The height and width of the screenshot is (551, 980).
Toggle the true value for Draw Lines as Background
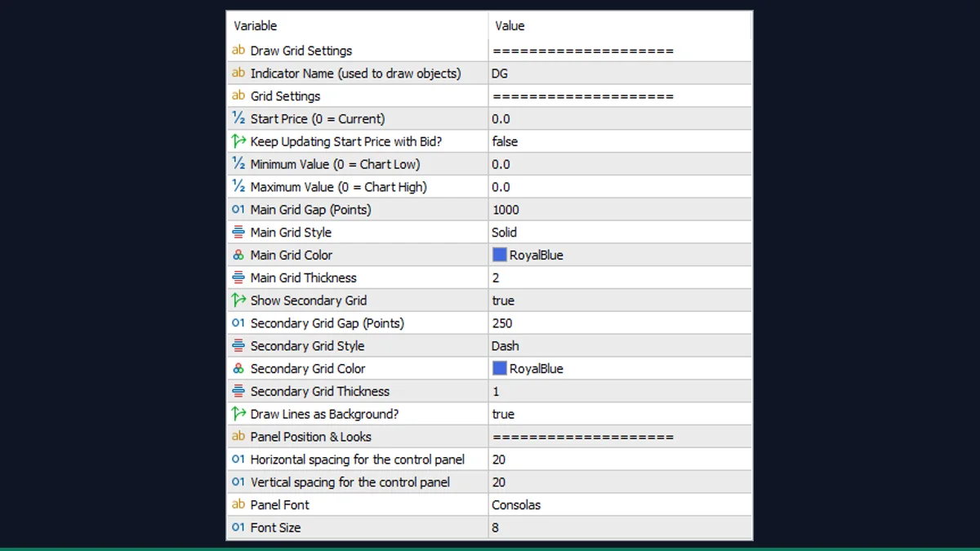point(620,414)
